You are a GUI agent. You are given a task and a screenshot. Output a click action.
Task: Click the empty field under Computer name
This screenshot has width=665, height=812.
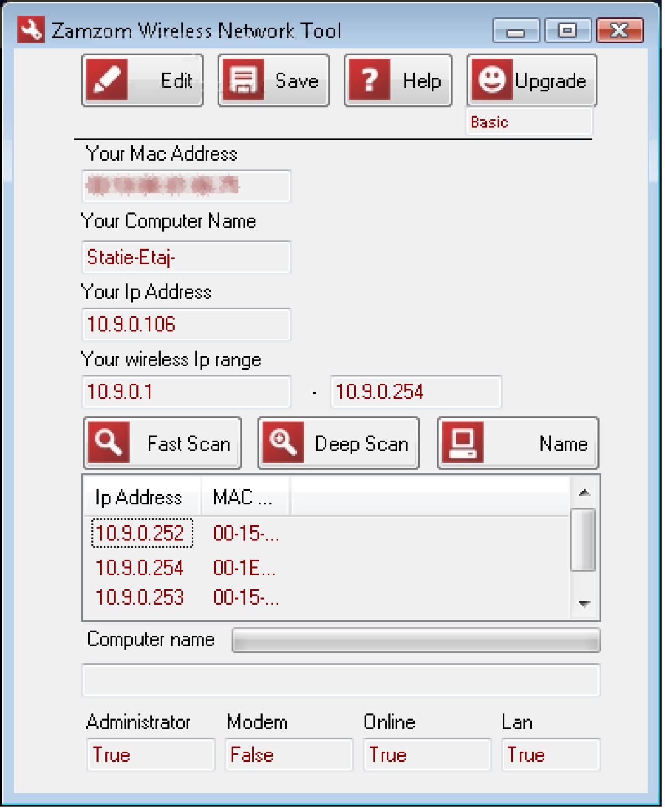[x=341, y=680]
